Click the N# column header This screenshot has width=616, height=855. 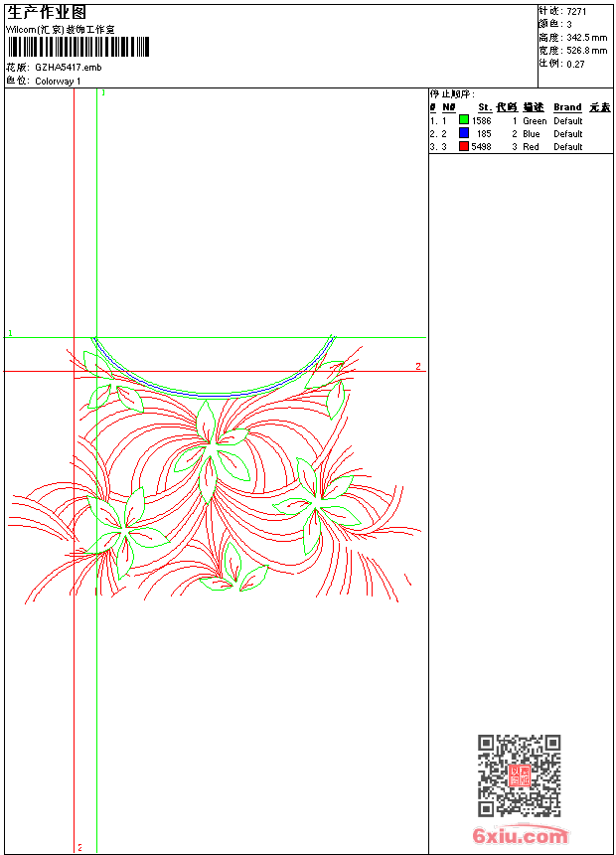[x=449, y=107]
